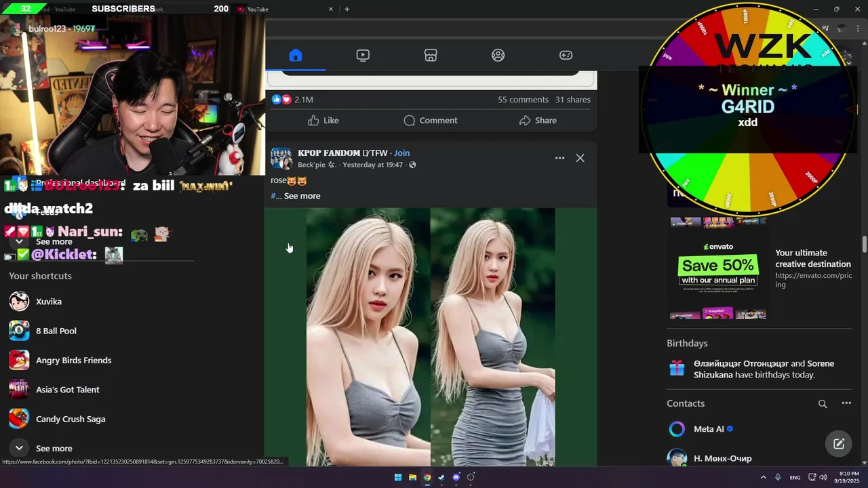Expand the post text with See more
The height and width of the screenshot is (488, 868).
click(302, 196)
